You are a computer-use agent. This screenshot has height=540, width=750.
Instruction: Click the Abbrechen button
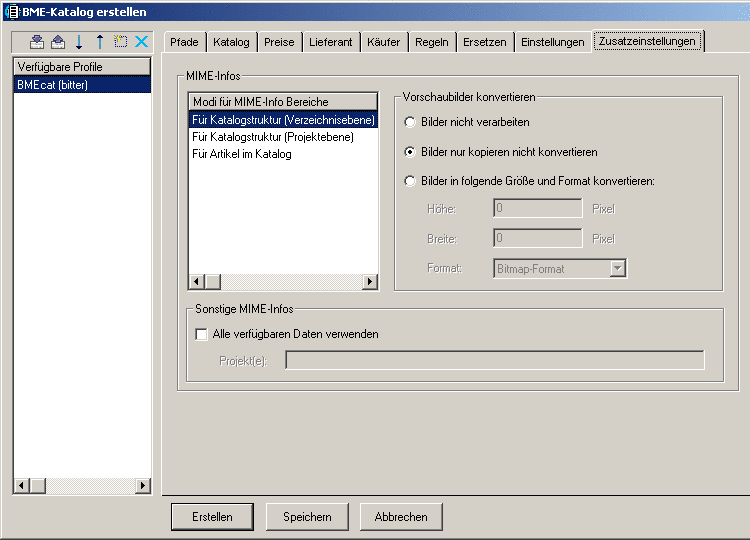[401, 517]
